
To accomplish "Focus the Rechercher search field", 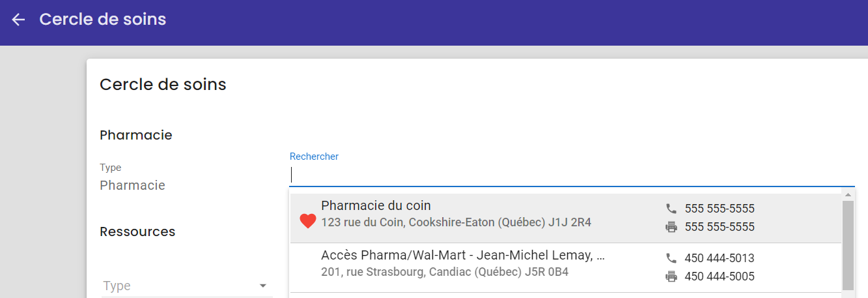I will [572, 175].
